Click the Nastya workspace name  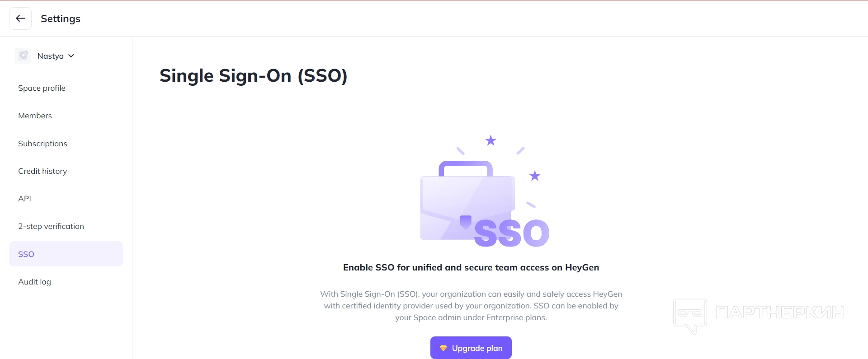pyautogui.click(x=50, y=56)
